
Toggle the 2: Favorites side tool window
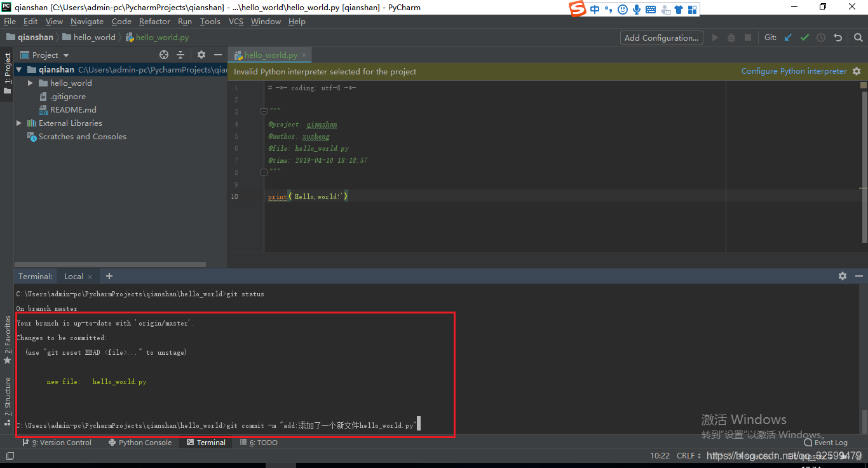tap(7, 340)
